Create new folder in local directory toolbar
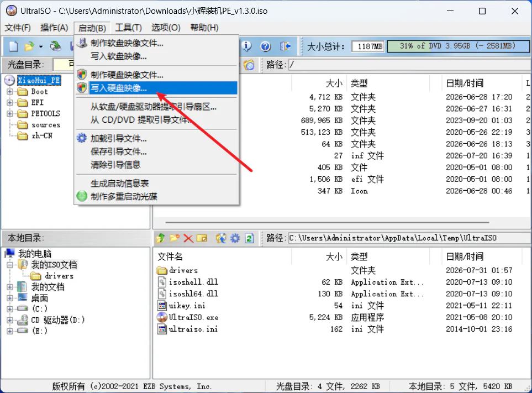Screen dimensions: 532x393 click(175, 238)
